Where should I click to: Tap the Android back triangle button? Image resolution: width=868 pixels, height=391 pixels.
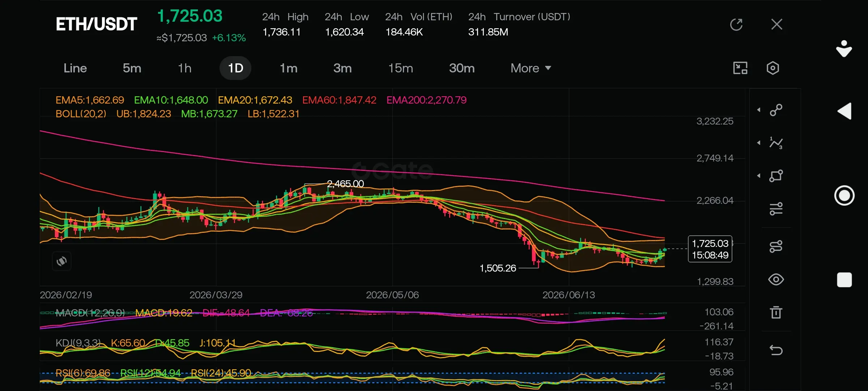pyautogui.click(x=844, y=111)
